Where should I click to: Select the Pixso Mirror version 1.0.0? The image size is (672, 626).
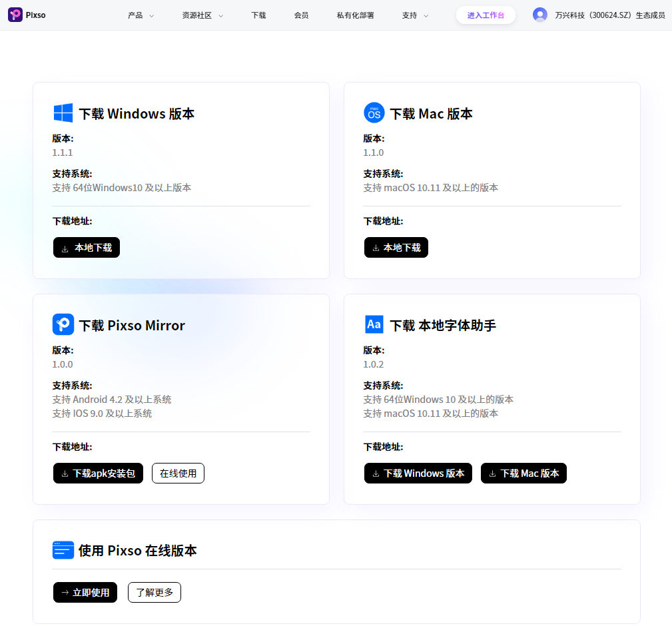[x=63, y=364]
